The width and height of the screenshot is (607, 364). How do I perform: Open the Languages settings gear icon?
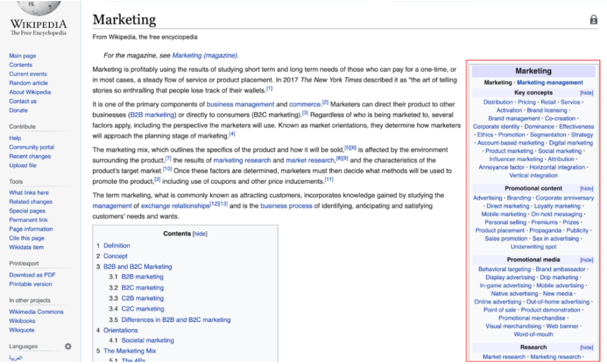[68, 346]
